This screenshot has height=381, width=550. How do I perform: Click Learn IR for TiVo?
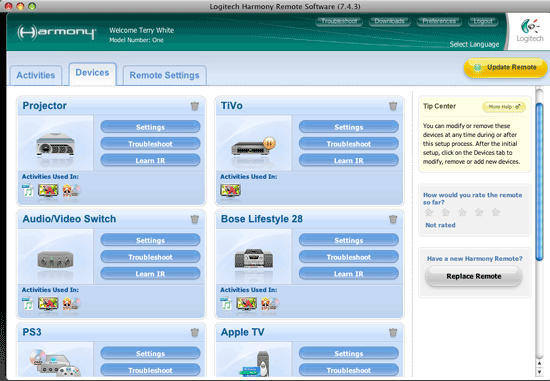[349, 160]
